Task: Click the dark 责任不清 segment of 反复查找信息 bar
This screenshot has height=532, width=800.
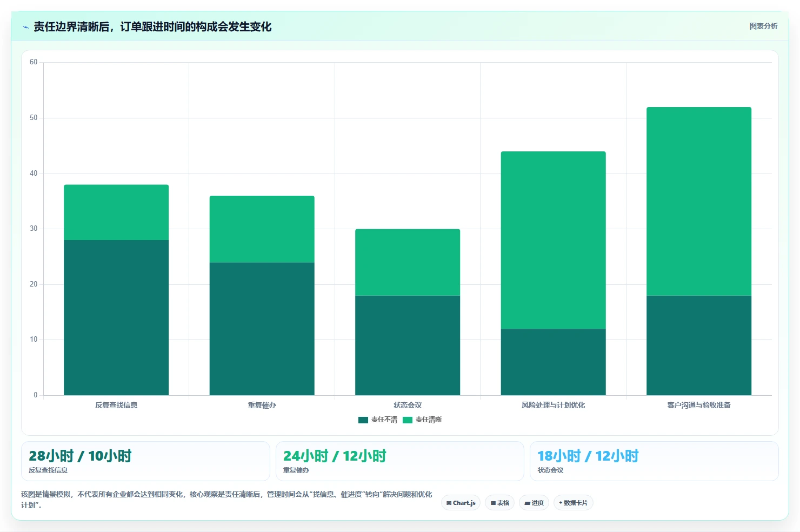Action: tap(116, 317)
